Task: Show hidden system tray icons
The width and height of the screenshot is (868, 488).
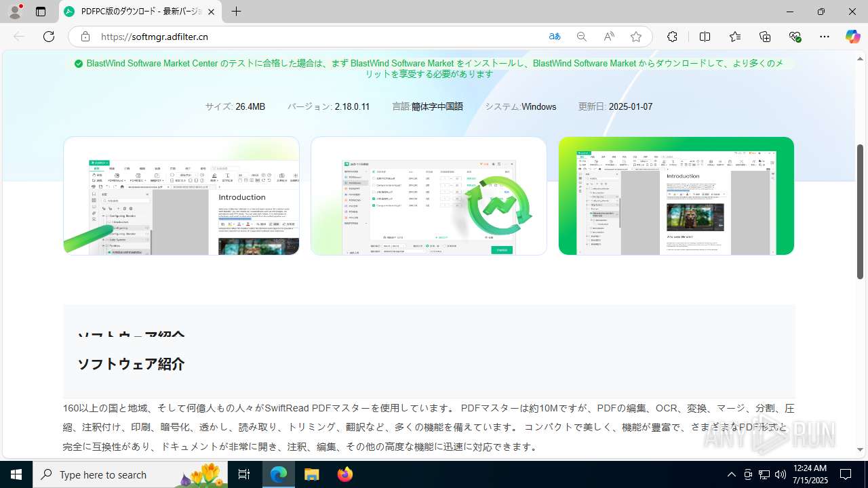Action: pyautogui.click(x=731, y=474)
